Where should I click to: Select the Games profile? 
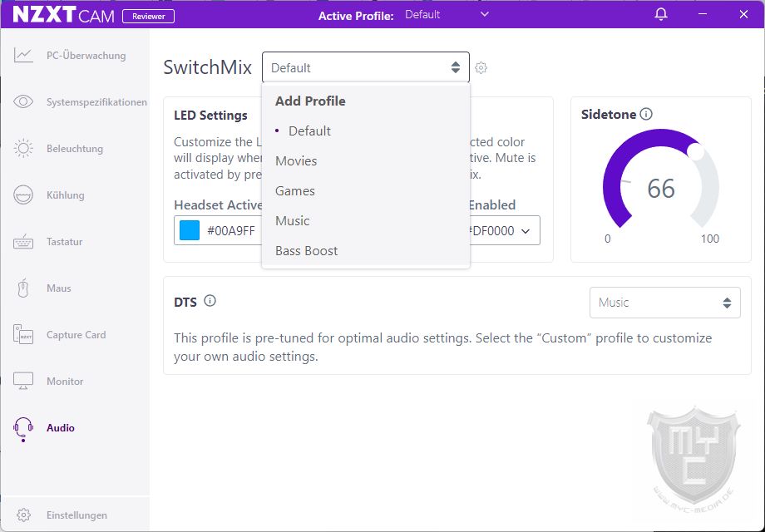pyautogui.click(x=295, y=190)
